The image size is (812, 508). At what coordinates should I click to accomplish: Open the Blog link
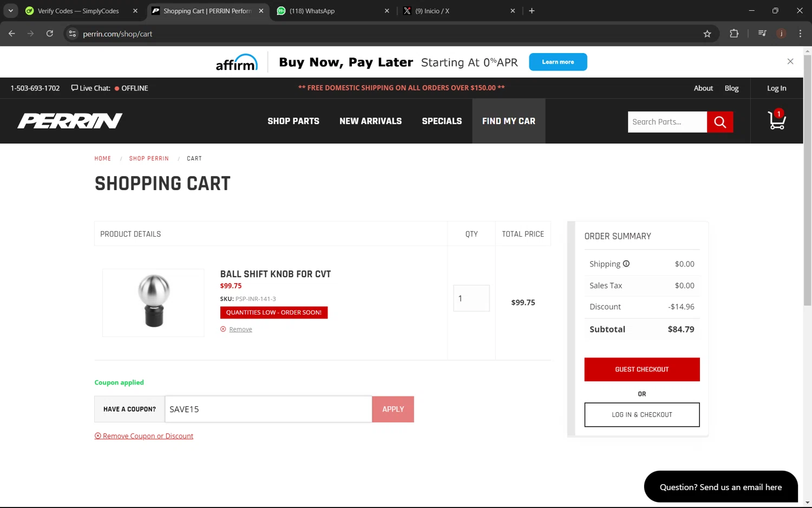click(x=731, y=88)
